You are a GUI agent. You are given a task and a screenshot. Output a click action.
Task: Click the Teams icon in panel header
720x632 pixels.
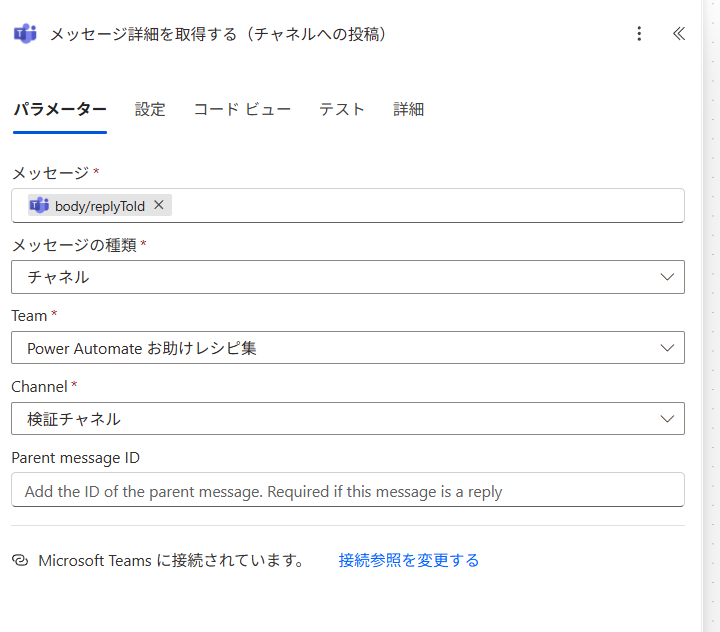tap(25, 34)
